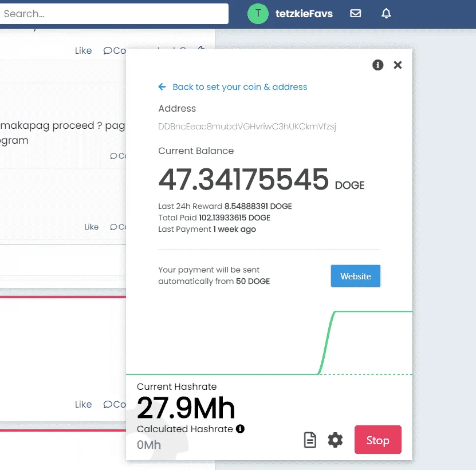Click the Address label
Screen dimensions: 476x470
(x=177, y=108)
